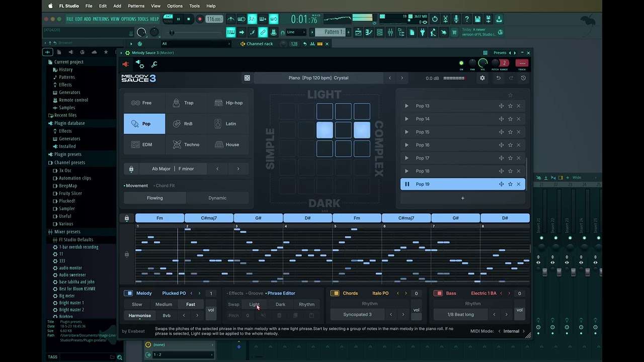The width and height of the screenshot is (644, 362).
Task: Open the Patterns menu in FL Studio menu bar
Action: pos(136,6)
